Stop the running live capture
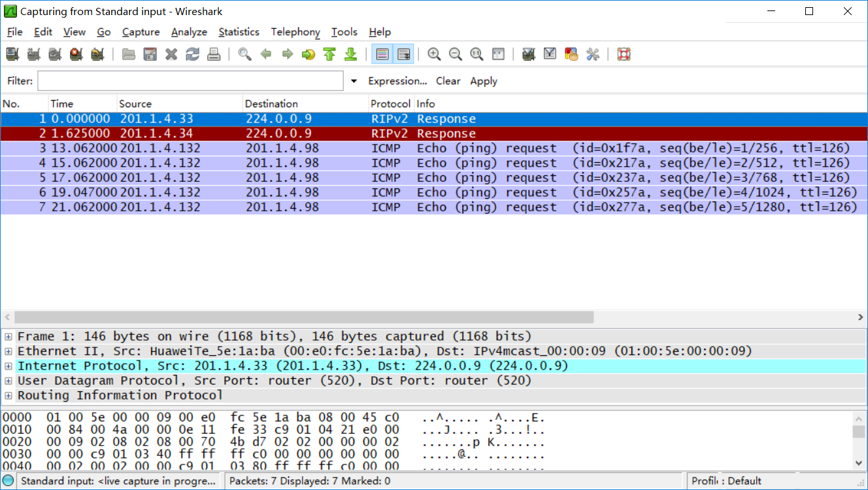Screen dimensions: 868x490 point(76,54)
